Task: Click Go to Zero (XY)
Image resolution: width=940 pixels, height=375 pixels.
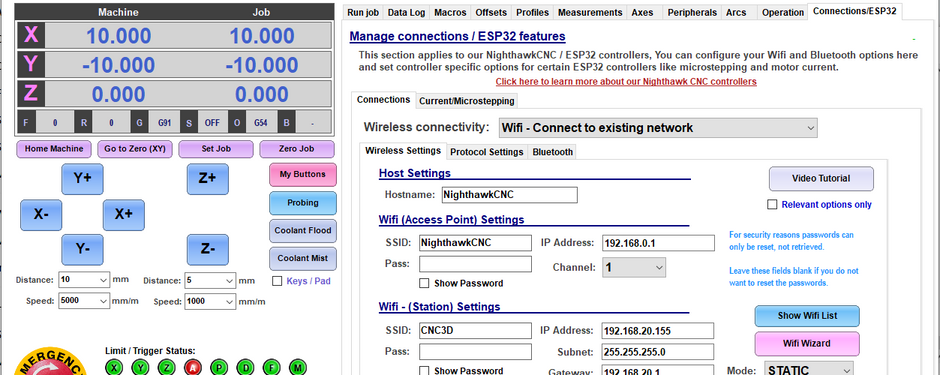Action: 135,149
